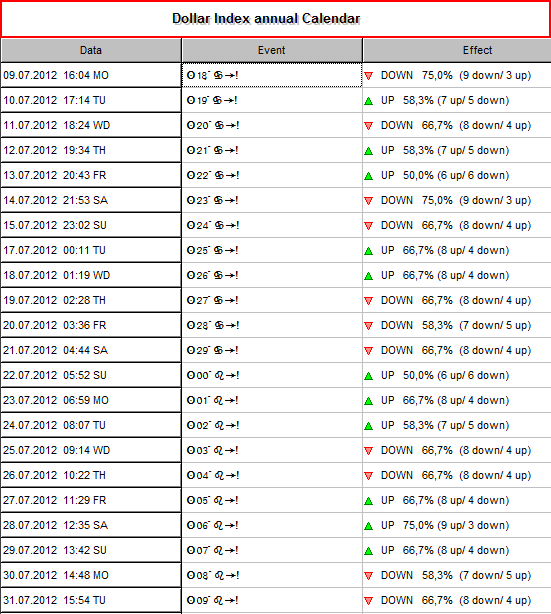Click effect DOWN 58,3% for 20.07.2012

click(457, 325)
